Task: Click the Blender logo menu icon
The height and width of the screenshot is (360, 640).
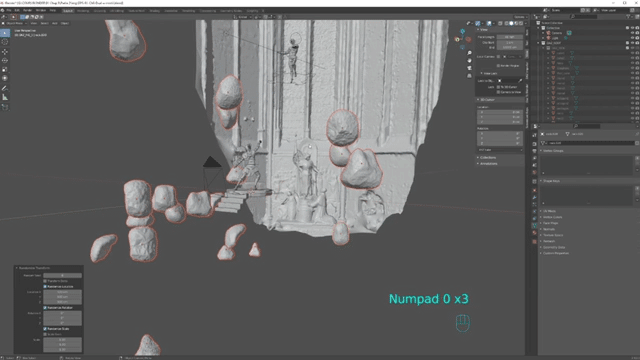Action: click(x=3, y=10)
